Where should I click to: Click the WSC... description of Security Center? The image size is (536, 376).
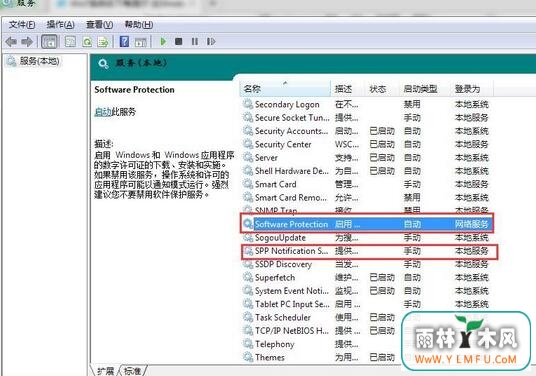click(x=347, y=144)
